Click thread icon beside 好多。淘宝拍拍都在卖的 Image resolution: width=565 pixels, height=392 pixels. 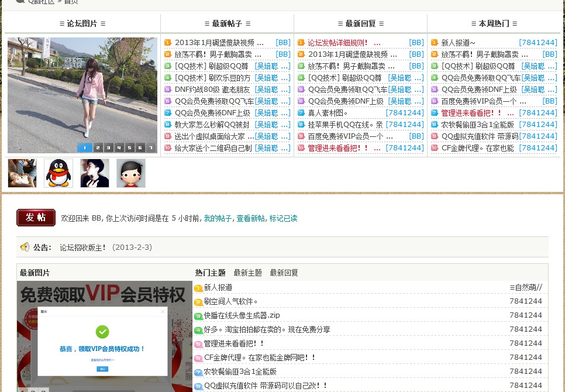(x=198, y=330)
